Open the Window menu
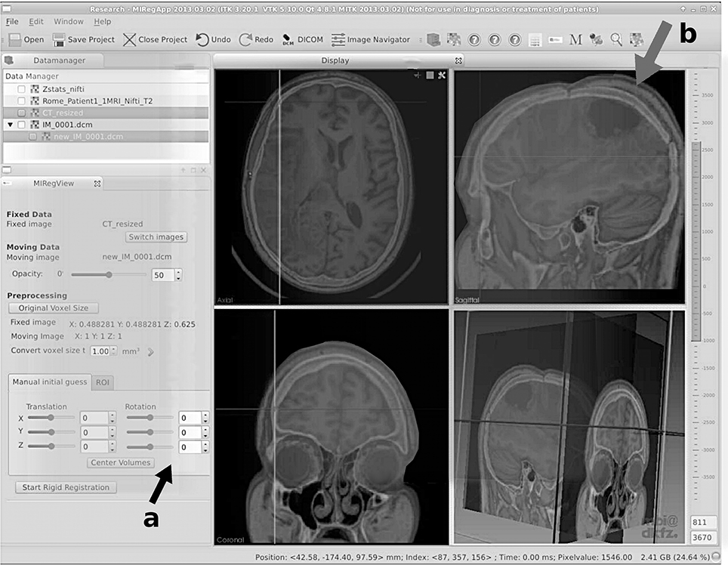Screen dimensions: 728x565 pyautogui.click(x=69, y=22)
